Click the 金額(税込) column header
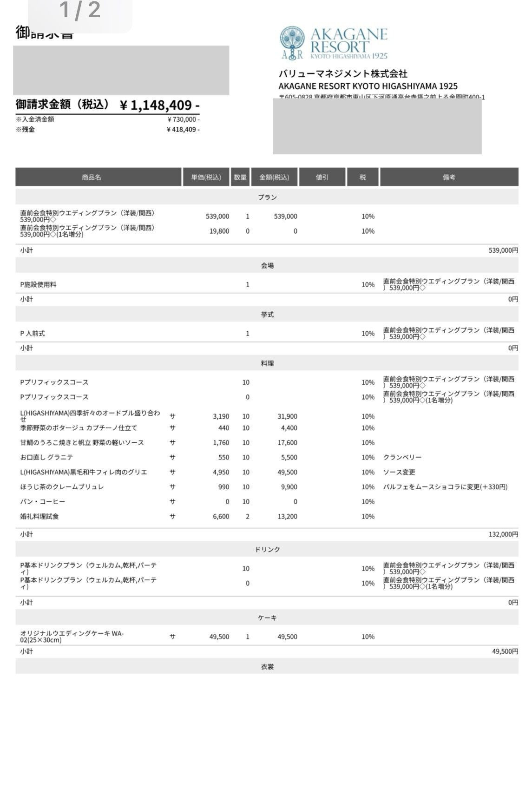 click(274, 177)
